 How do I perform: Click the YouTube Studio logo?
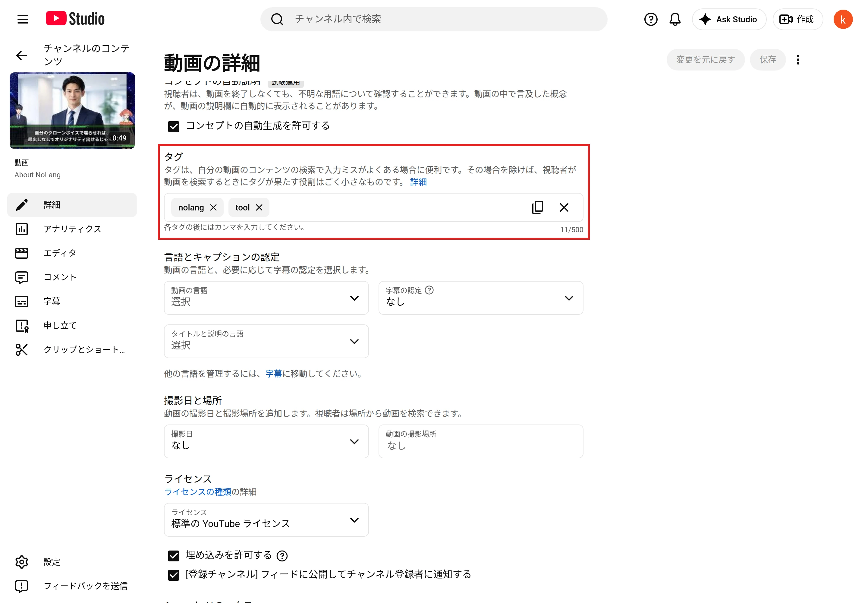click(x=75, y=19)
